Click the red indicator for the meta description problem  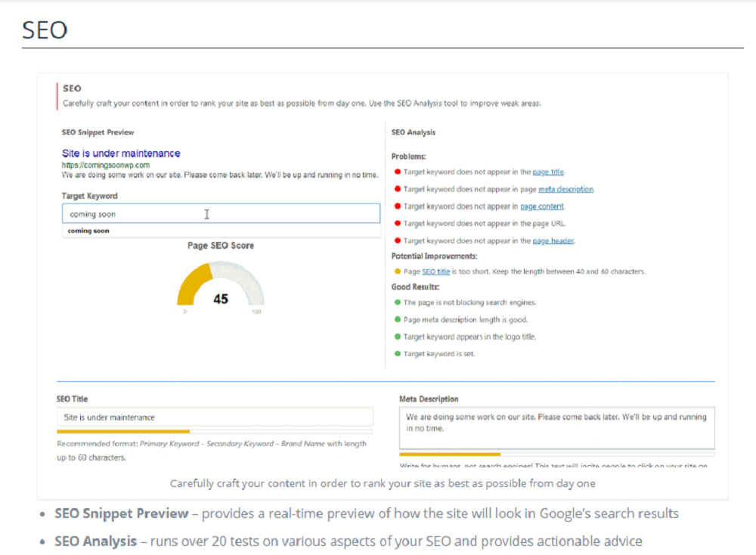pyautogui.click(x=398, y=189)
